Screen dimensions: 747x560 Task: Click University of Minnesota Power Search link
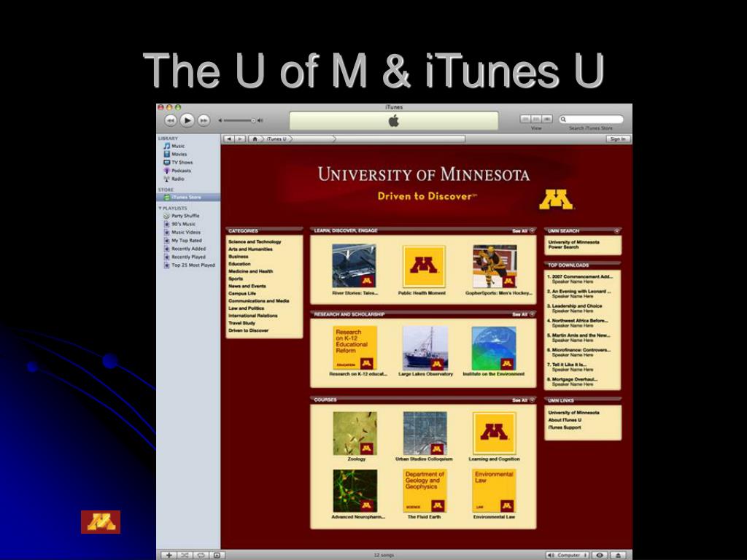point(574,245)
